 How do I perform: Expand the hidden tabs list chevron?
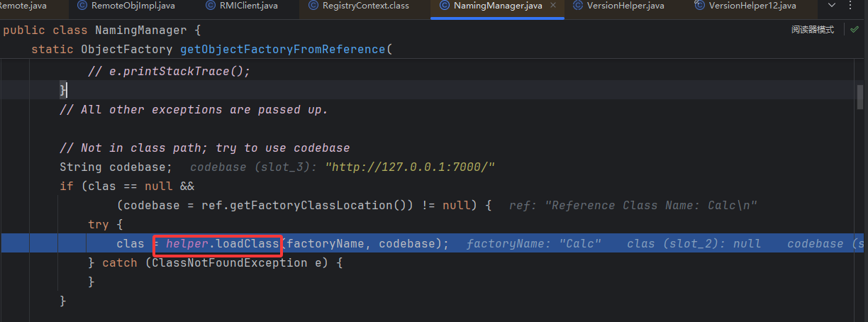(x=832, y=6)
